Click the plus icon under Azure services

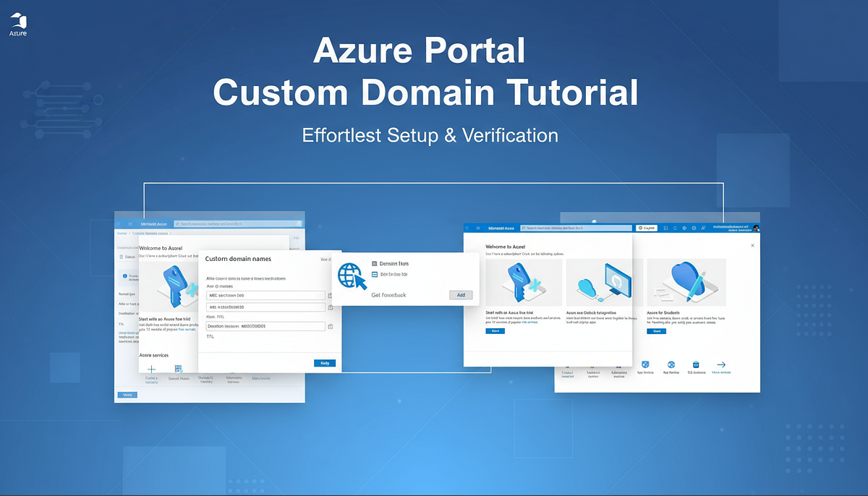(150, 367)
